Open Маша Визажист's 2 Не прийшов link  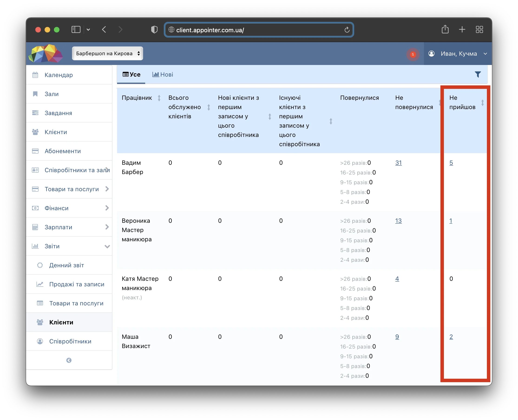click(451, 337)
